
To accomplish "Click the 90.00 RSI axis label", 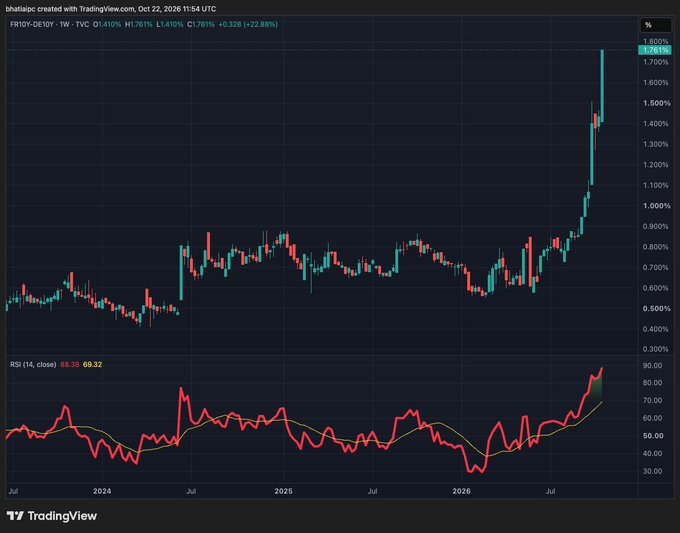I will tap(653, 366).
